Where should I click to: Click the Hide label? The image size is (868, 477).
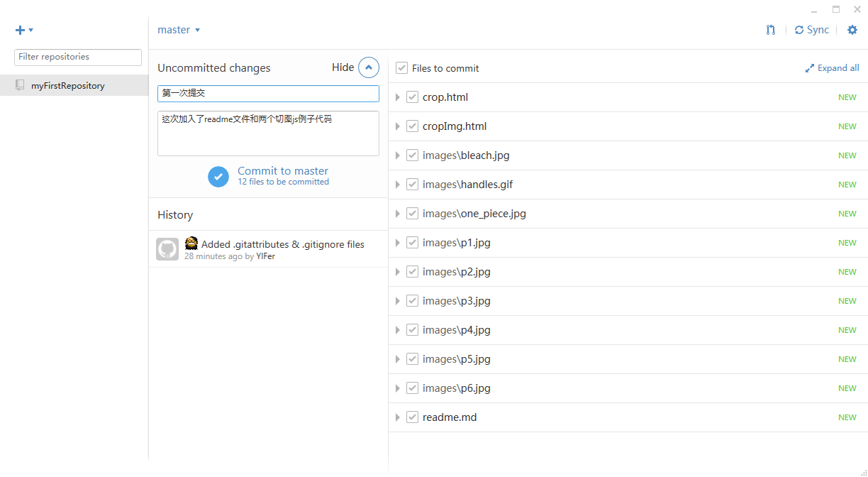(343, 67)
